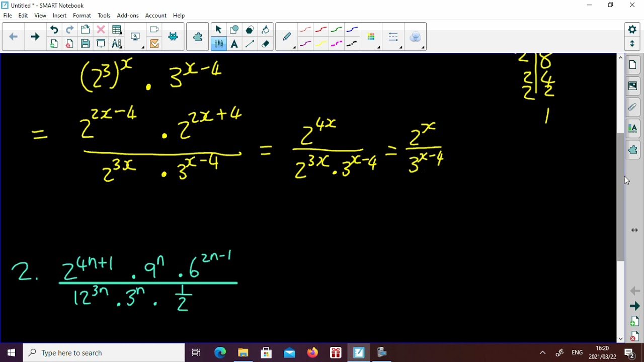The width and height of the screenshot is (644, 362).
Task: Open File Explorer from the taskbar
Action: point(243,353)
